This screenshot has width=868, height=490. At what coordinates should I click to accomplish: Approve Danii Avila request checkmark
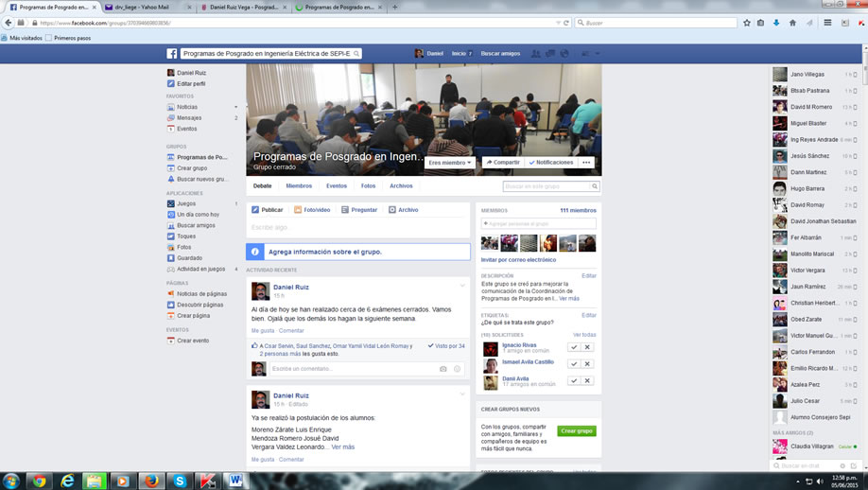coord(574,381)
